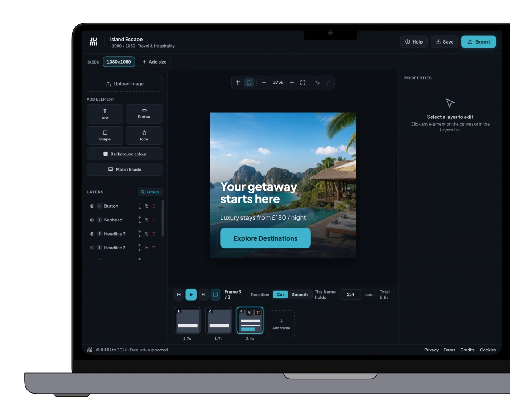Click Add frame
Image resolution: width=510 pixels, height=420 pixels.
coord(281,324)
